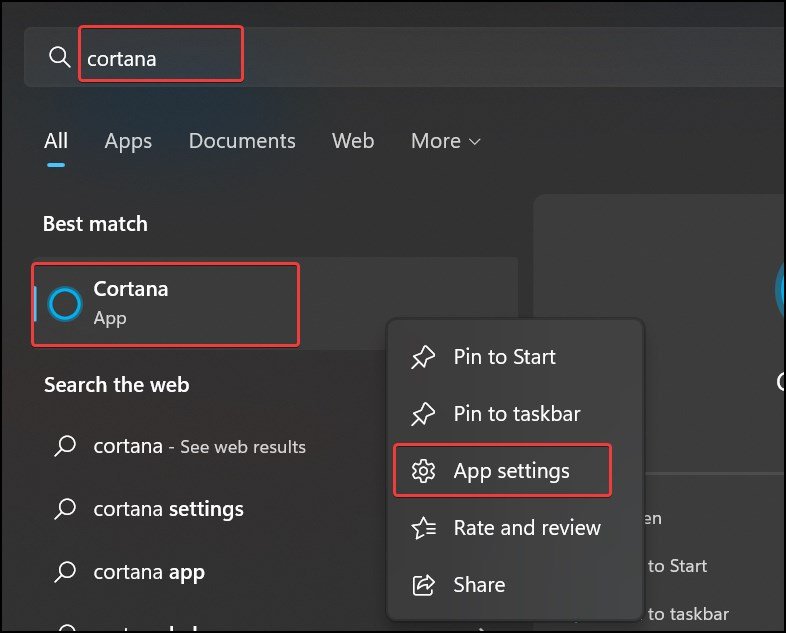Click the pin icon beside Pin to taskbar
The width and height of the screenshot is (786, 633).
click(423, 414)
